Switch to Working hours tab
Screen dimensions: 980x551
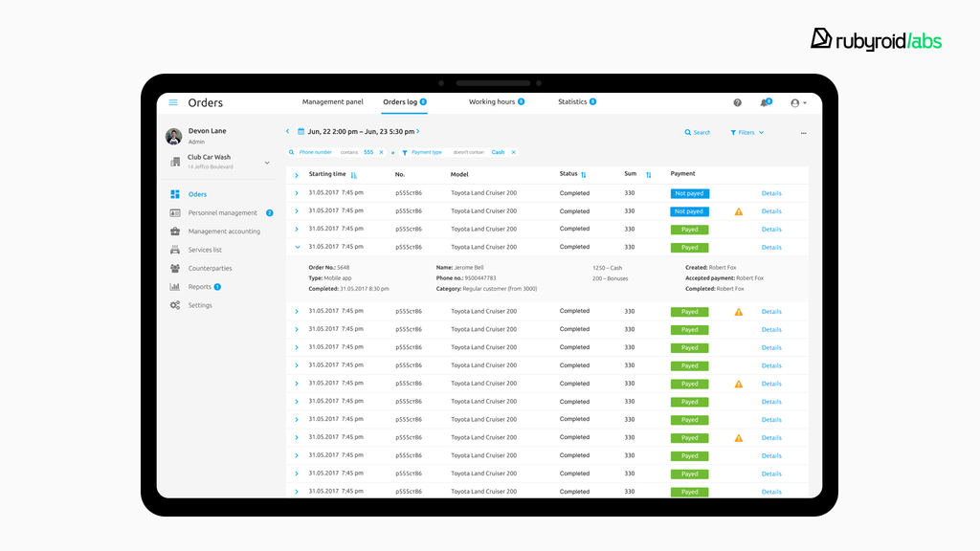497,101
